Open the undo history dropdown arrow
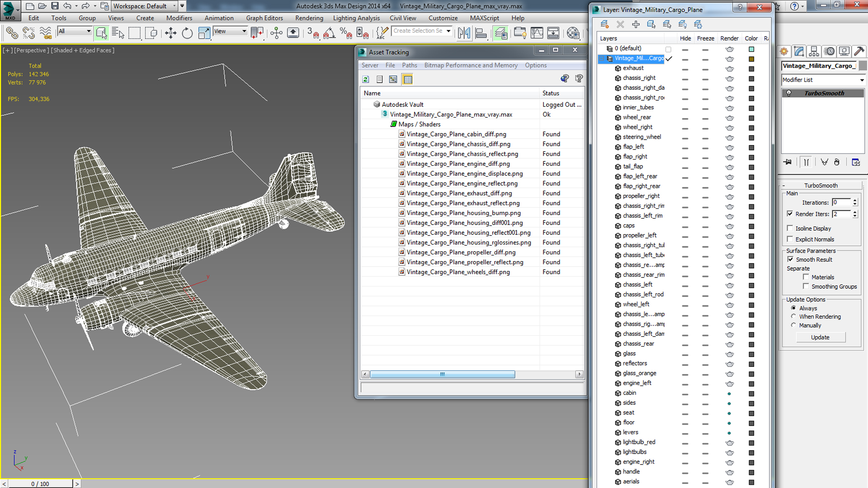 (x=75, y=6)
